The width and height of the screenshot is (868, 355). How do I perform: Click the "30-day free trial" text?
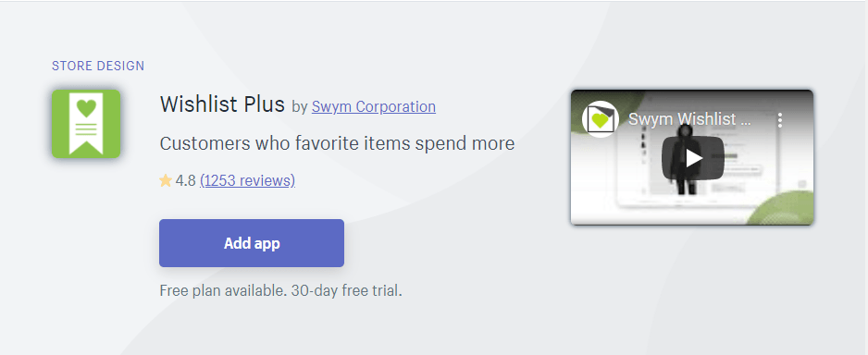[346, 290]
